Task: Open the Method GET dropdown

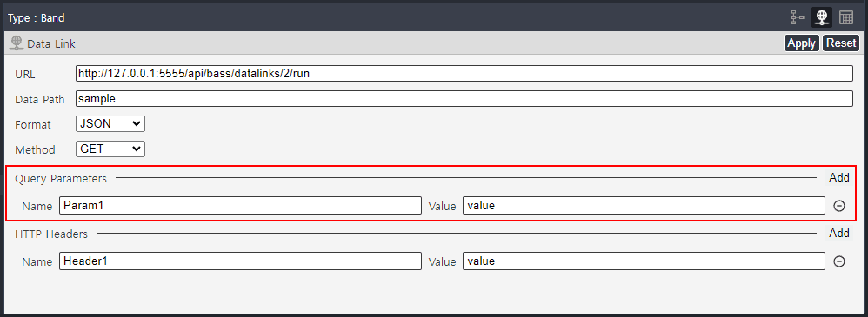Action: coord(110,149)
